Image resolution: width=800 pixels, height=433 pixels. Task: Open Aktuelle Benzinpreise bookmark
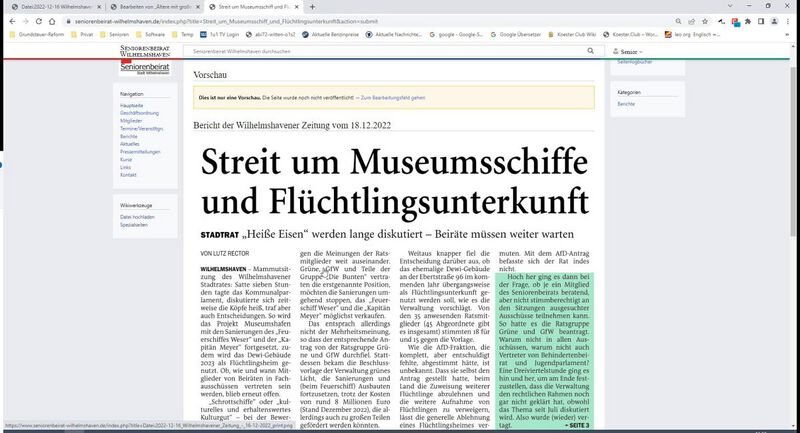point(330,35)
